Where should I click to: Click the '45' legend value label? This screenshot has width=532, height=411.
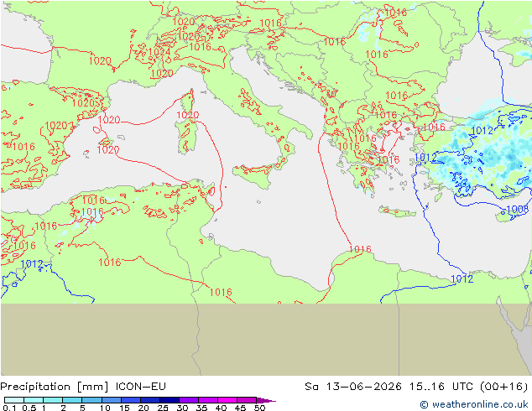[240, 408]
